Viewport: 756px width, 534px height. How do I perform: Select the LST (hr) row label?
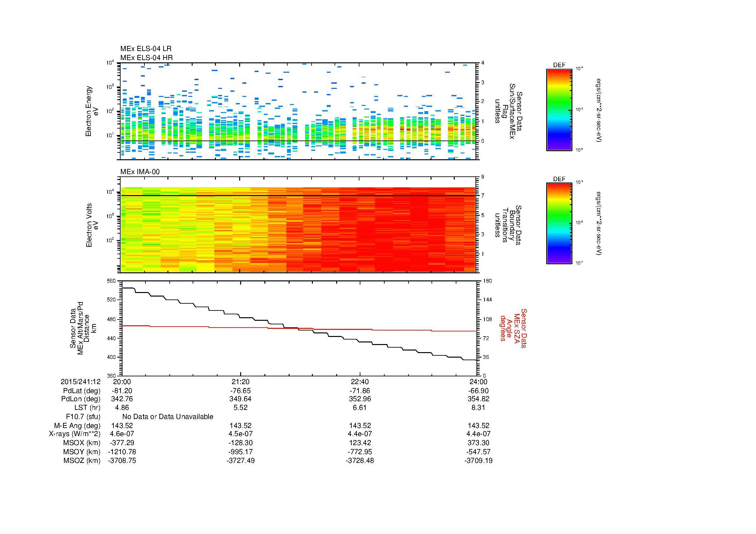[87, 408]
